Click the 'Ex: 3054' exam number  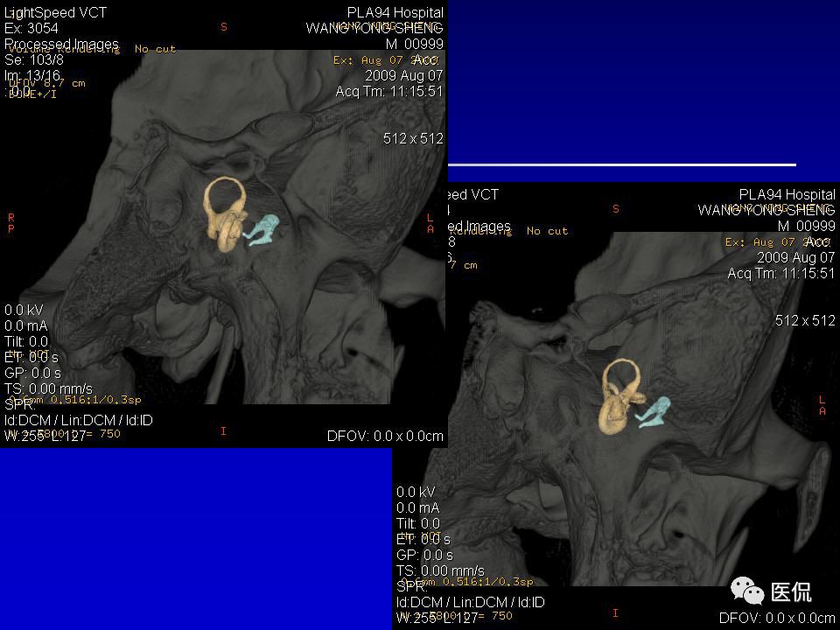pos(31,28)
